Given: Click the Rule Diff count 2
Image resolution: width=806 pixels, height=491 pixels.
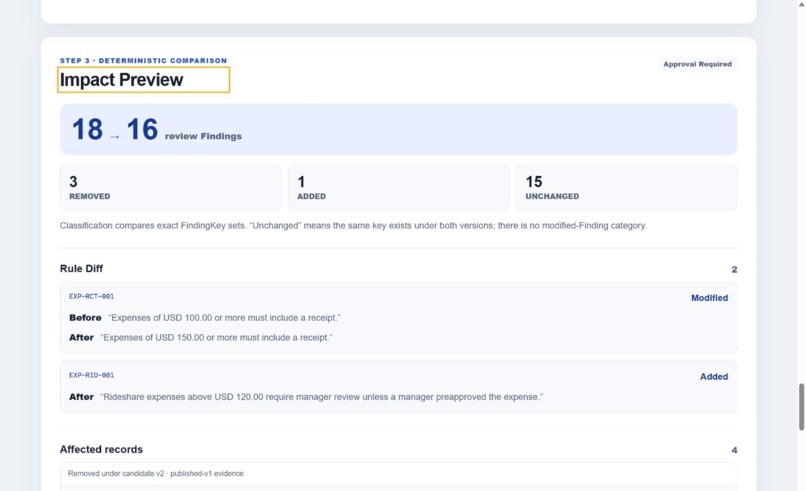Looking at the screenshot, I should coord(734,269).
